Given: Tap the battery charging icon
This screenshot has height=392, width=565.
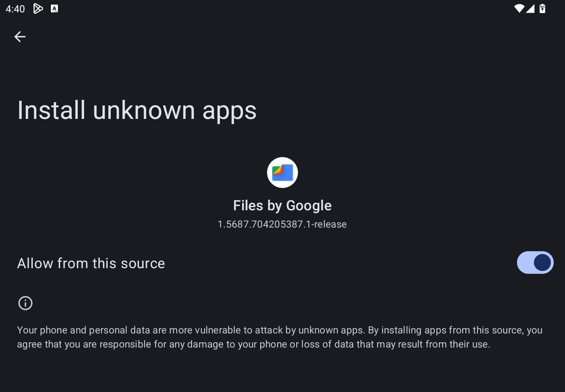Looking at the screenshot, I should click(543, 8).
